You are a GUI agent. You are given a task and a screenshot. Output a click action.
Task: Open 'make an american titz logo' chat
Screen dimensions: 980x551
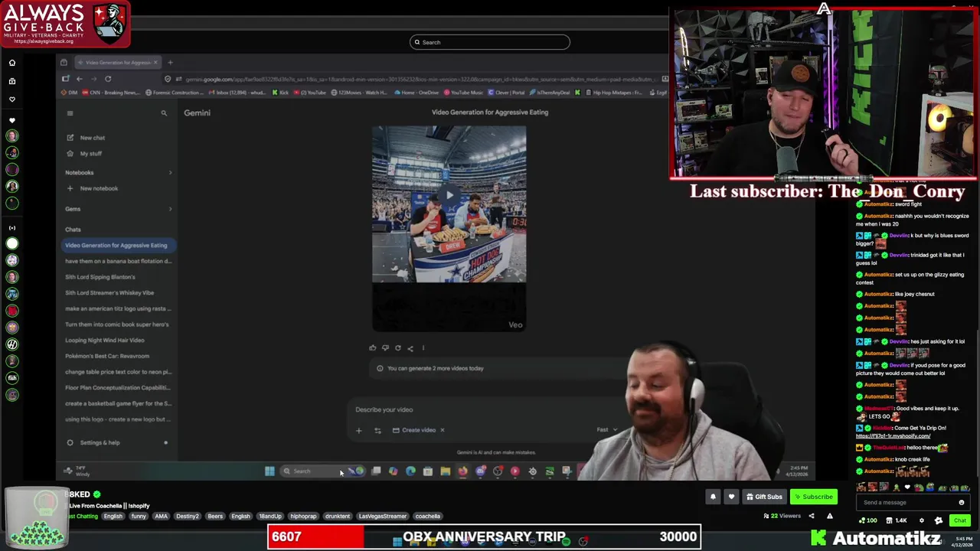pos(119,308)
